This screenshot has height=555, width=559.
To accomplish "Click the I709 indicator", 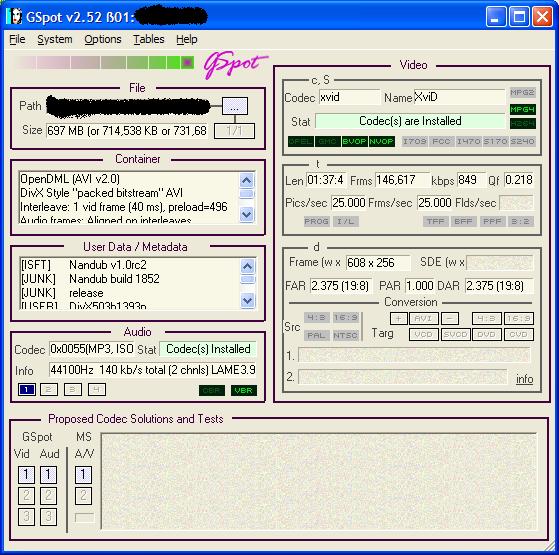I will 415,142.
